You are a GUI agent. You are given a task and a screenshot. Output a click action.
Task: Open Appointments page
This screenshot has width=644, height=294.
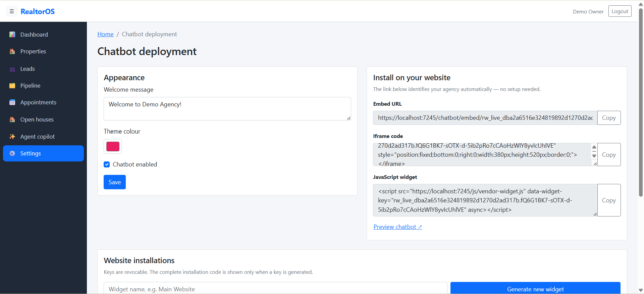tap(43, 102)
